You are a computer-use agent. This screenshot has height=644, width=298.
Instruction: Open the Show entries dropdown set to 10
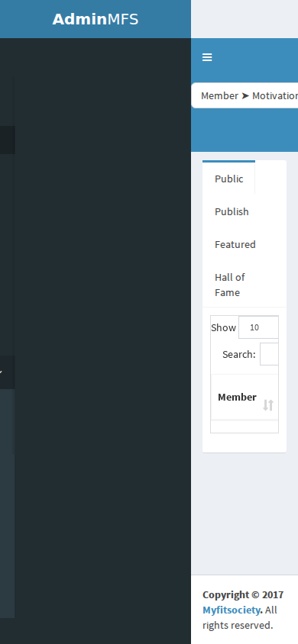click(x=258, y=327)
